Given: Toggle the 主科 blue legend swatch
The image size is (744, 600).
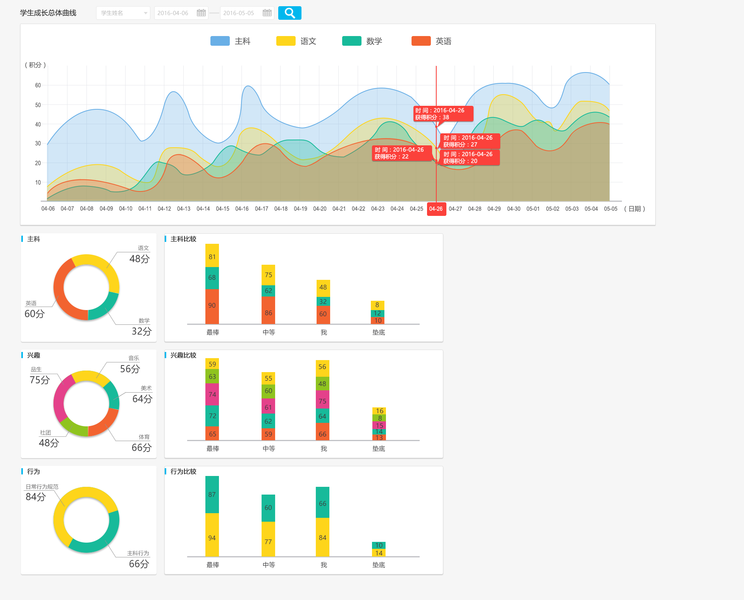Looking at the screenshot, I should click(220, 41).
